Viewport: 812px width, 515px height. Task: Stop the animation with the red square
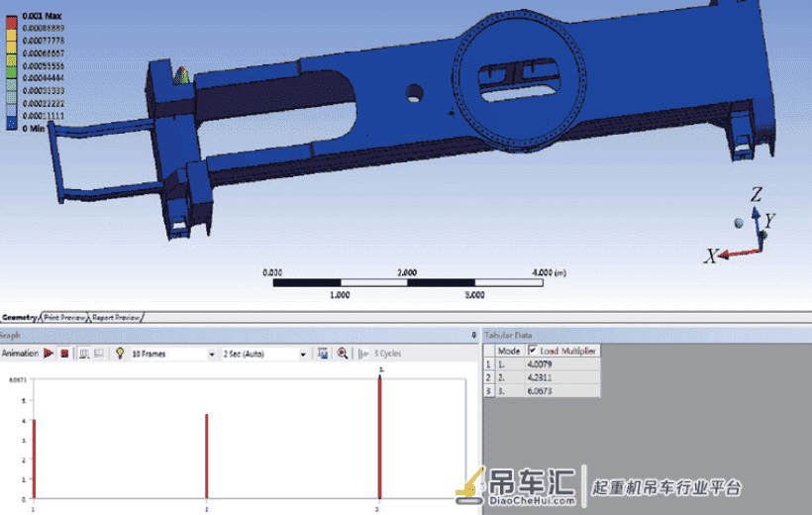(x=64, y=354)
